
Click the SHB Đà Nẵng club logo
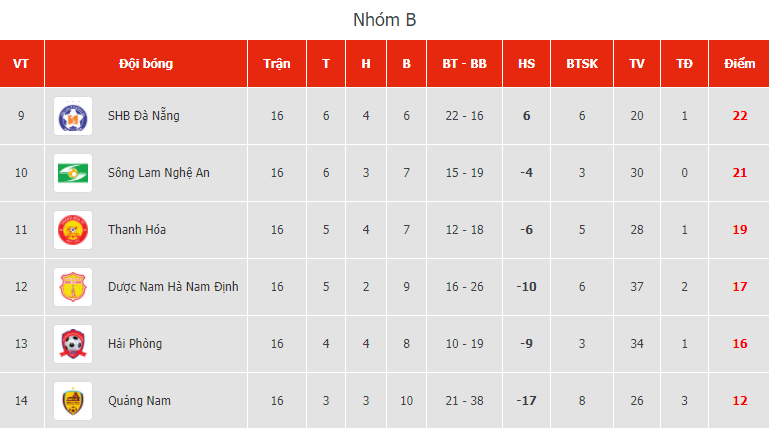[73, 116]
